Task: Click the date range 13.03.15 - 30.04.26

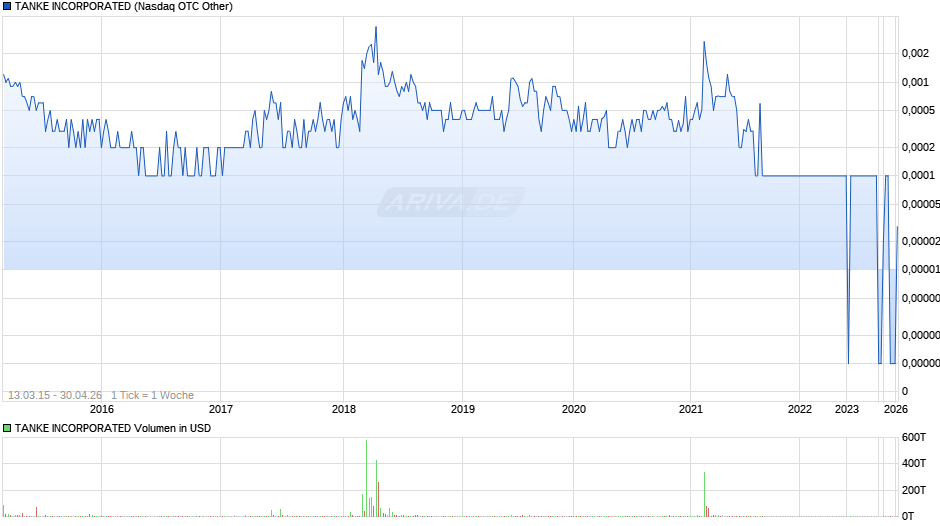Action: [55, 395]
